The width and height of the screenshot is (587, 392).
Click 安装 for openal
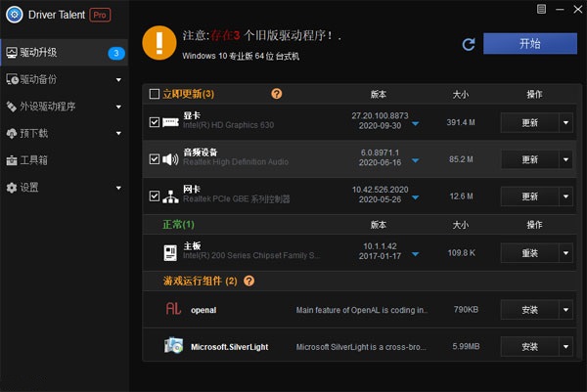[x=529, y=310]
